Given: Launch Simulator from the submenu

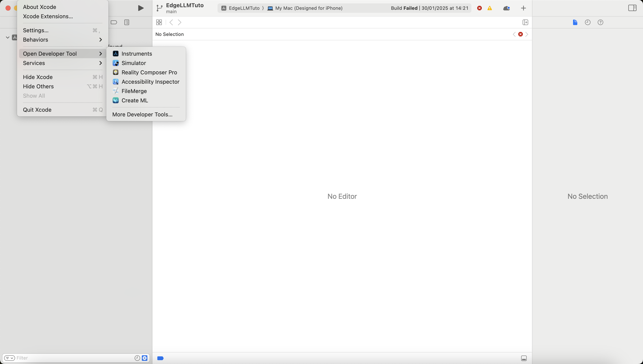Looking at the screenshot, I should click(x=133, y=63).
